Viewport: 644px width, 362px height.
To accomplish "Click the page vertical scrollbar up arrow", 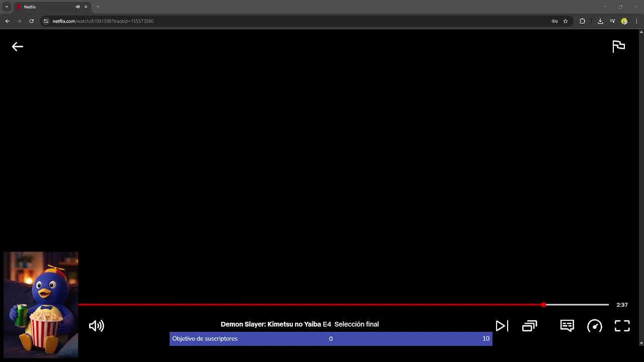I will tap(641, 32).
